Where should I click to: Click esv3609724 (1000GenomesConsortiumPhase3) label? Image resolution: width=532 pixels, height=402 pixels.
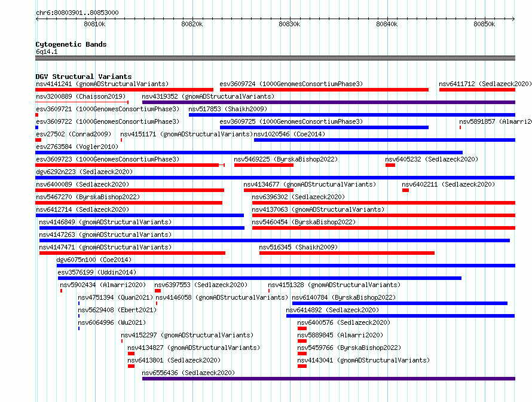click(291, 84)
